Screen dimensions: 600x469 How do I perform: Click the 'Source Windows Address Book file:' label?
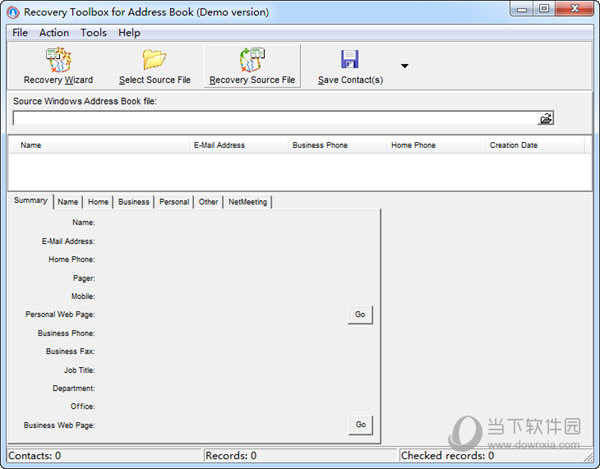click(85, 101)
